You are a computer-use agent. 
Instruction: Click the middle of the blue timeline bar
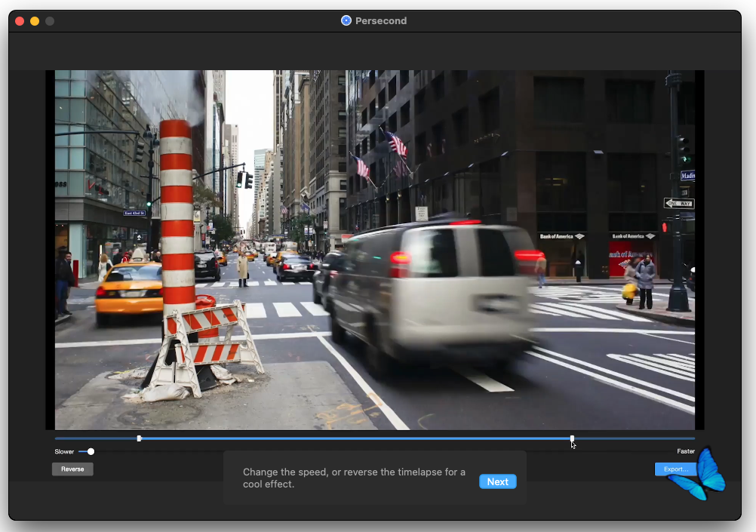click(355, 438)
